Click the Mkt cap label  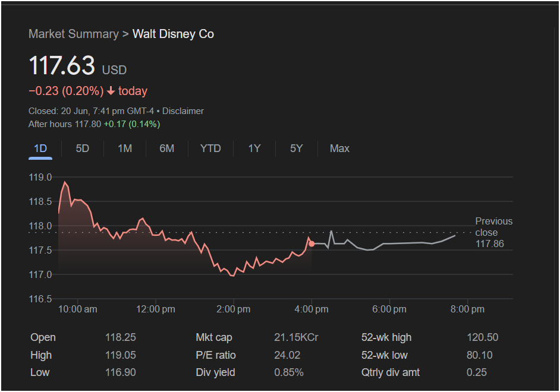click(214, 337)
